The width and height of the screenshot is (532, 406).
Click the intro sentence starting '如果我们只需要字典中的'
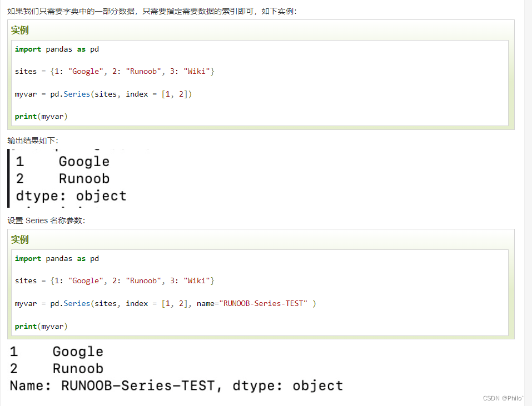[x=152, y=11]
